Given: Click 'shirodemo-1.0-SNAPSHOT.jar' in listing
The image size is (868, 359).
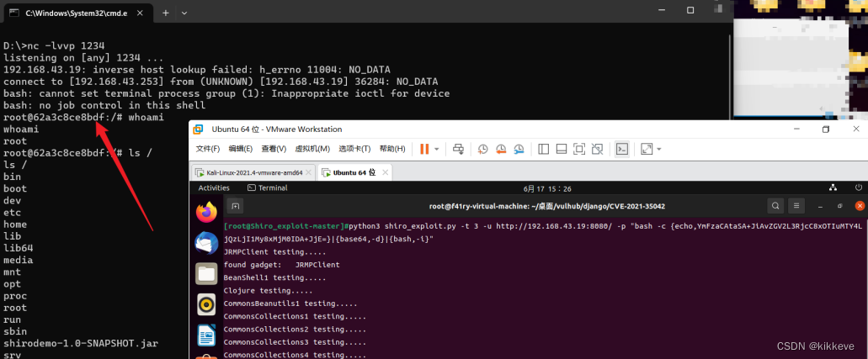Looking at the screenshot, I should pyautogui.click(x=81, y=344).
